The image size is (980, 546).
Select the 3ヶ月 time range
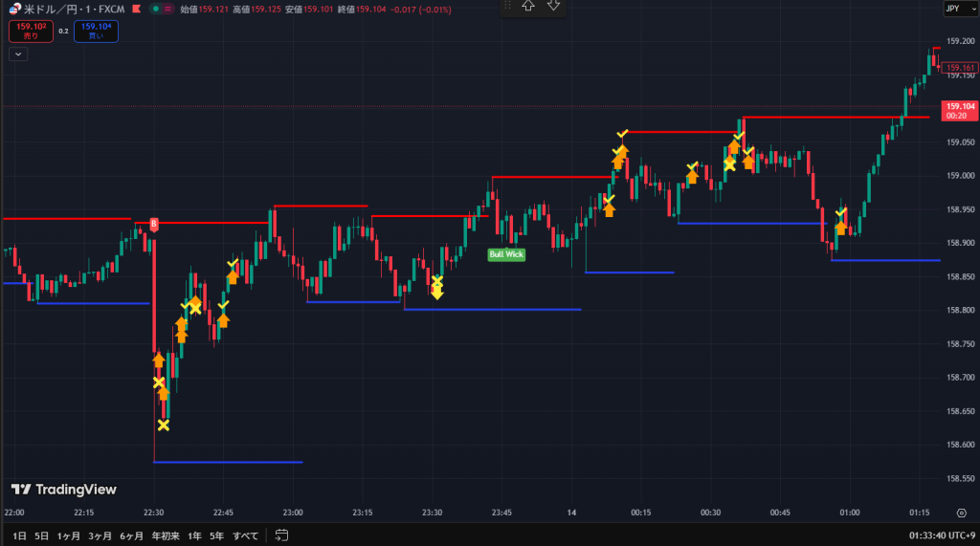100,535
